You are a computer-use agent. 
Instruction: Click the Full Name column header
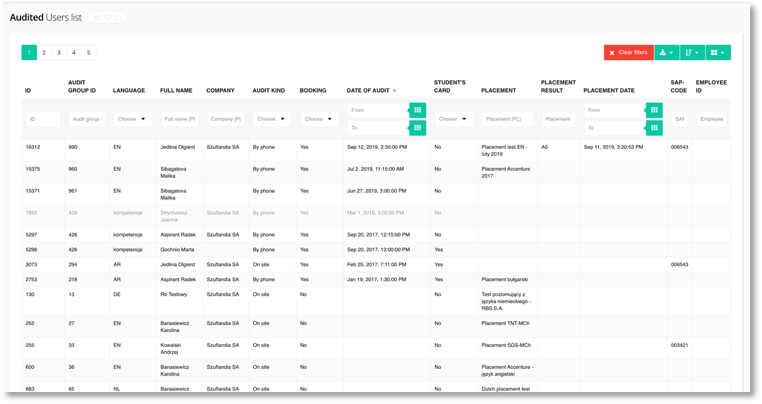point(176,91)
